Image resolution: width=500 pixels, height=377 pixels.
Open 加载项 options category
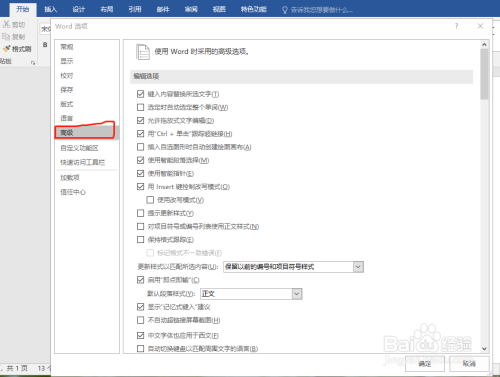click(x=87, y=178)
